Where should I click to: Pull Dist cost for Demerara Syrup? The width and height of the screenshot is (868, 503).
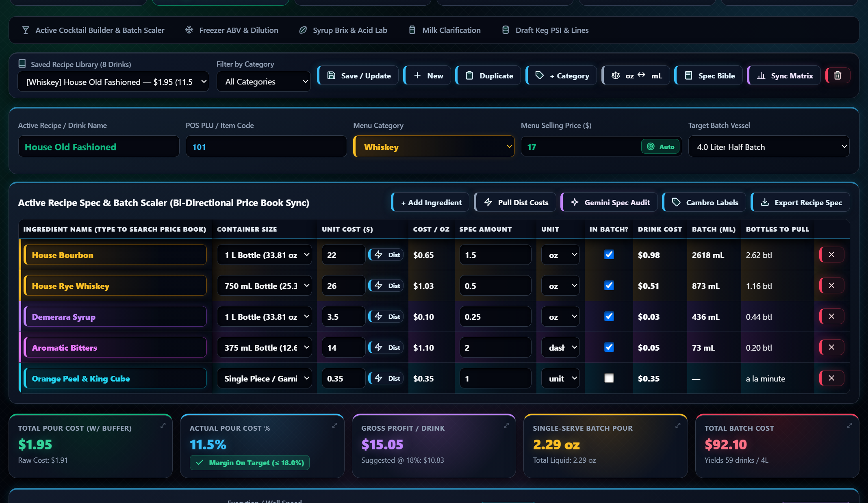pos(386,317)
